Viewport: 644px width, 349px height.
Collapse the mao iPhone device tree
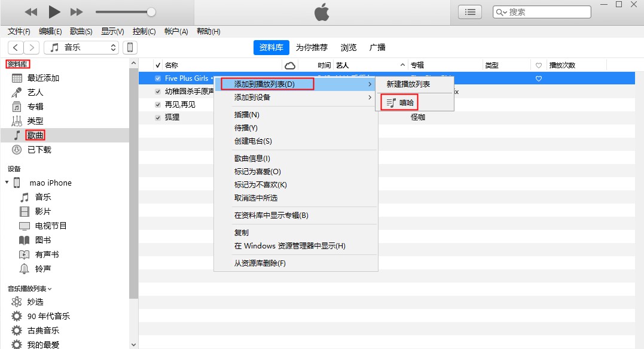click(7, 183)
